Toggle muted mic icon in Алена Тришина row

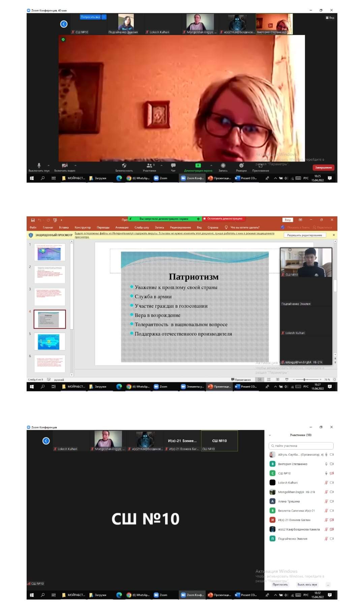tap(326, 501)
